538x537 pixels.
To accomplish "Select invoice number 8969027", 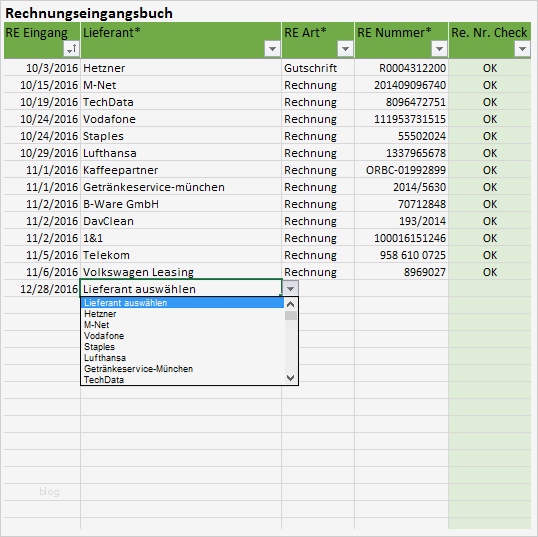I will (x=401, y=272).
